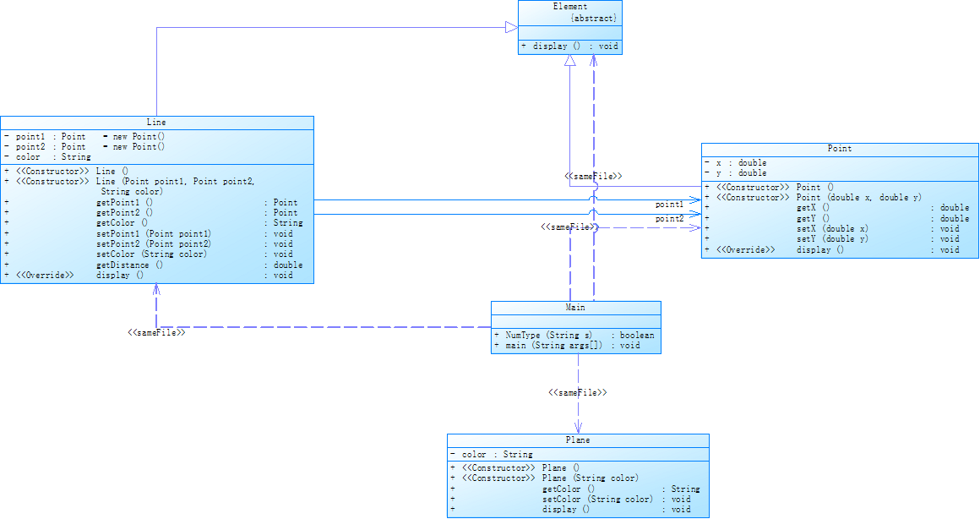Select the Plane class header
The image size is (980, 519).
point(578,440)
